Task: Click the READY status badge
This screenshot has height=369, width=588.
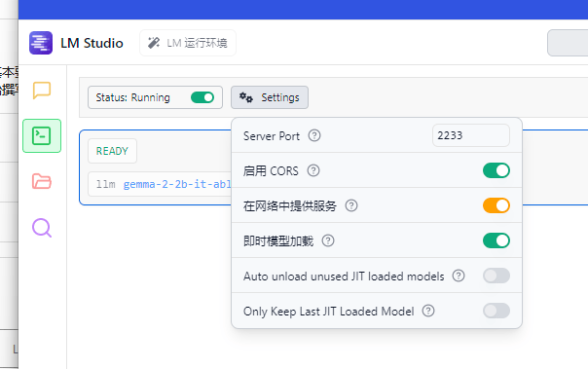Action: coord(112,151)
